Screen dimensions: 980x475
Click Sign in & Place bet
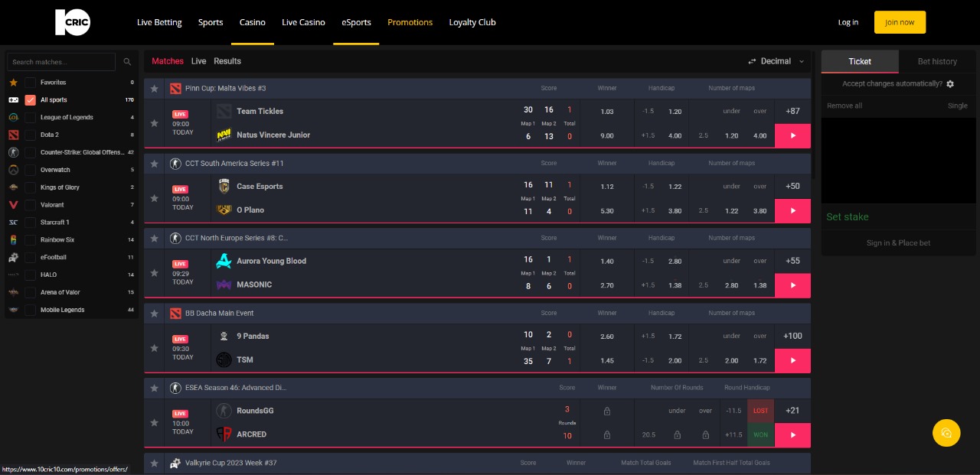pos(898,243)
